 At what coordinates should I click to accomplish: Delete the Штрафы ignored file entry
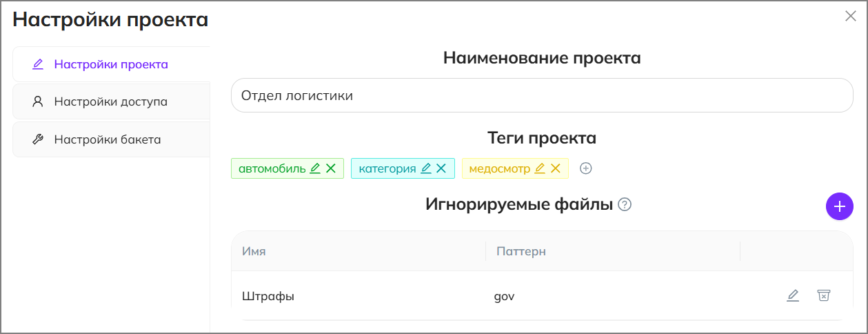tap(823, 296)
